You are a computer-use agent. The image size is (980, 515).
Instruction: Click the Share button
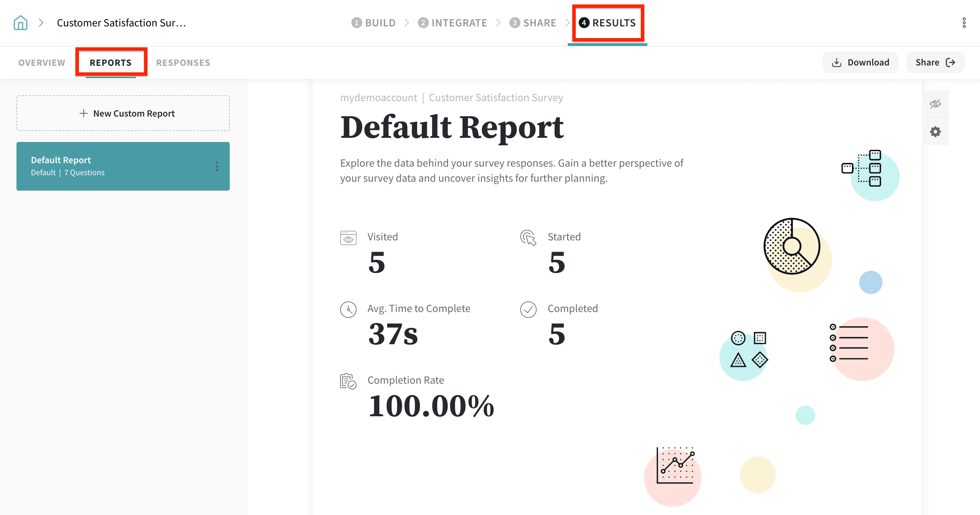[935, 62]
